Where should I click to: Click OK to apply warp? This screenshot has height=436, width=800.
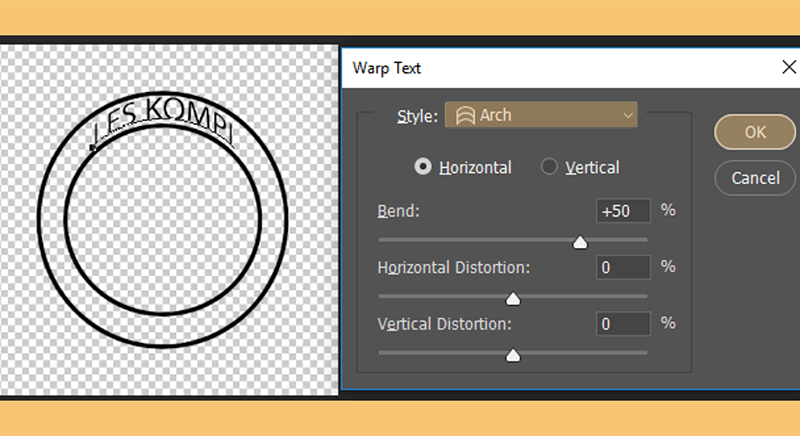pyautogui.click(x=755, y=132)
